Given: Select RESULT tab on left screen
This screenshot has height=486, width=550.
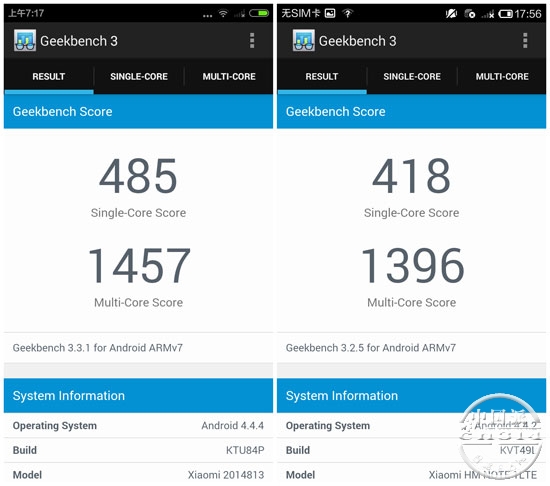Looking at the screenshot, I should (x=49, y=76).
